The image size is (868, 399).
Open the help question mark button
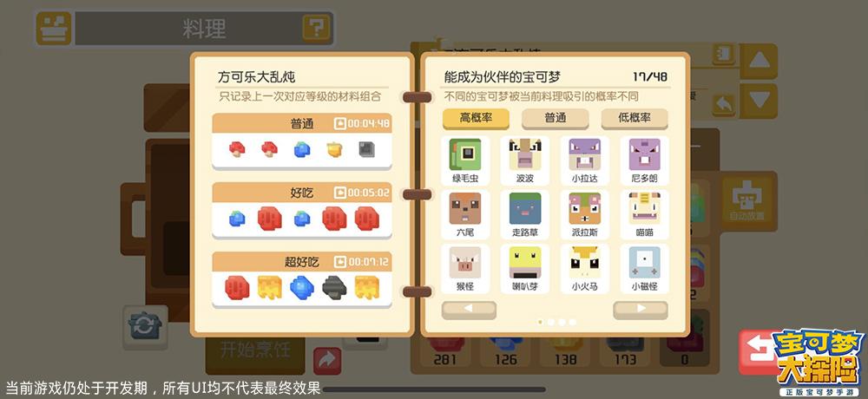coord(317,28)
